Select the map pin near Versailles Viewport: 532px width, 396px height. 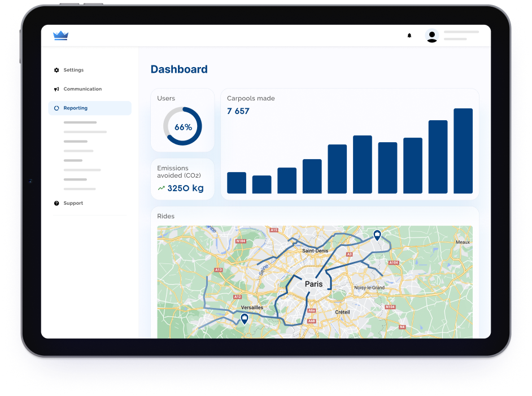pyautogui.click(x=245, y=319)
